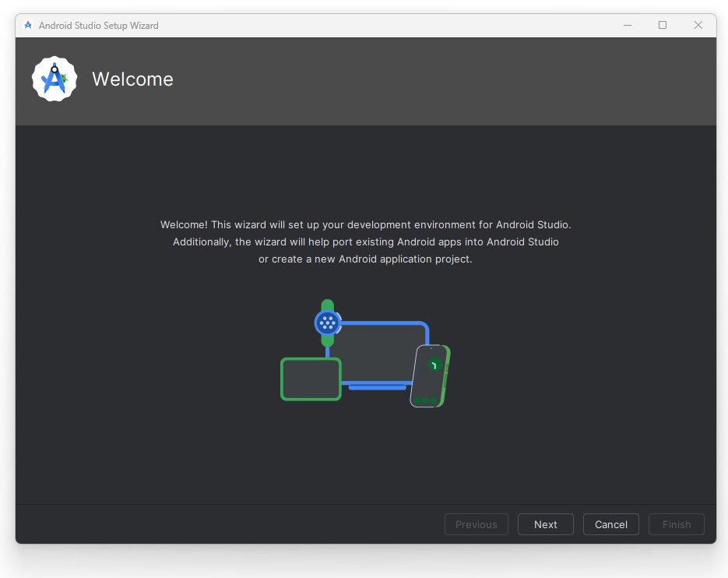Close the Android Studio Setup Wizard
This screenshot has width=728, height=578.
click(698, 25)
